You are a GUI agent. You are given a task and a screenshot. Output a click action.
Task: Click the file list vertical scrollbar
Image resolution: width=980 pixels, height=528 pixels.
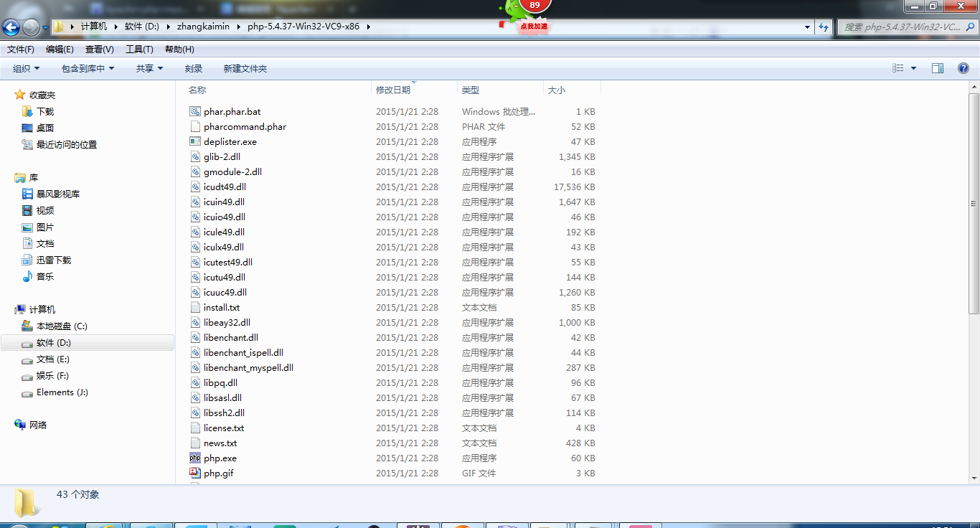pyautogui.click(x=974, y=204)
